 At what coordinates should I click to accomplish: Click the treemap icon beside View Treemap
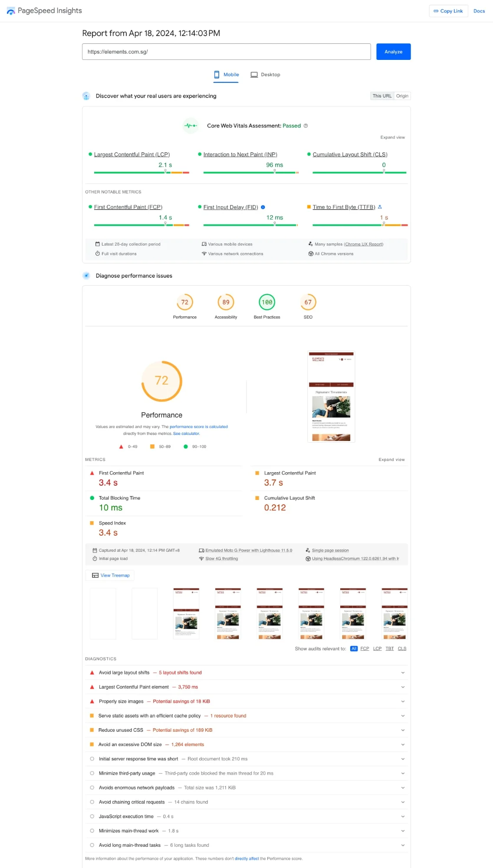point(95,575)
